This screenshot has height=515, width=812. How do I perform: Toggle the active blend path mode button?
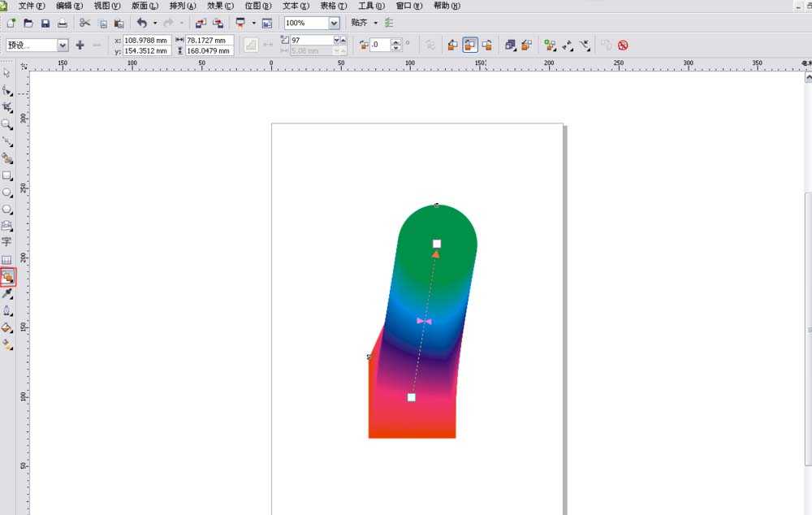[x=472, y=45]
